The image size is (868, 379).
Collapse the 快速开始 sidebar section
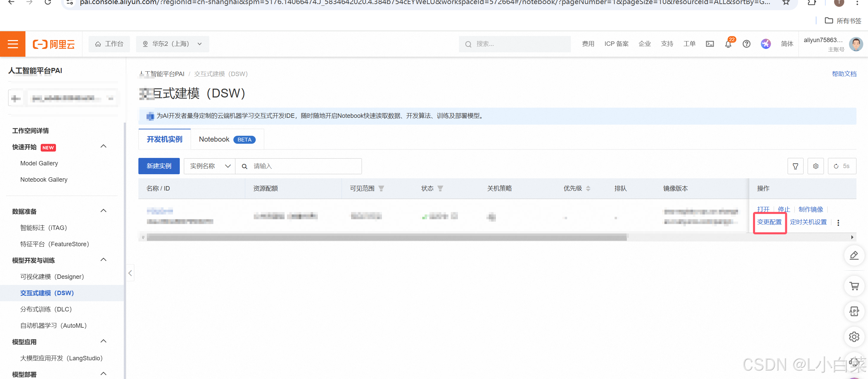(103, 146)
